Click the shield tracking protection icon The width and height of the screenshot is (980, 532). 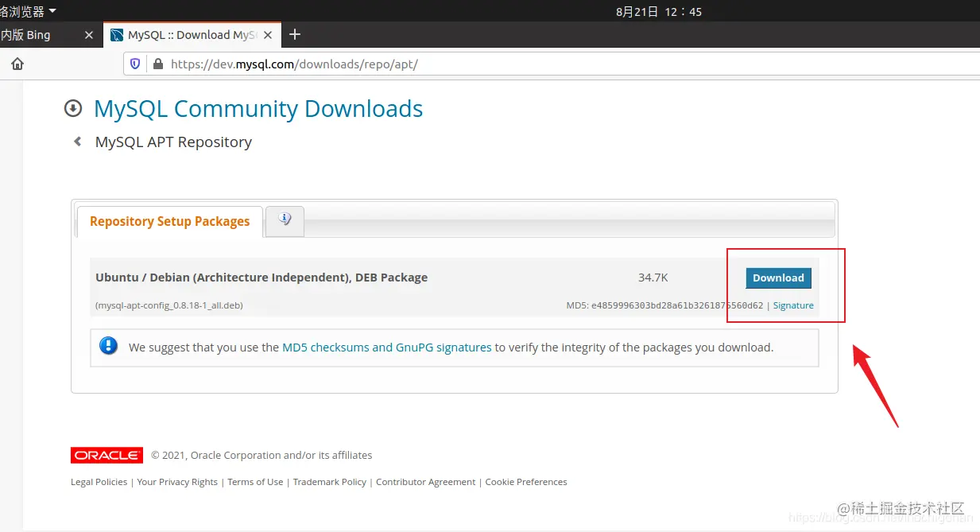click(x=135, y=64)
